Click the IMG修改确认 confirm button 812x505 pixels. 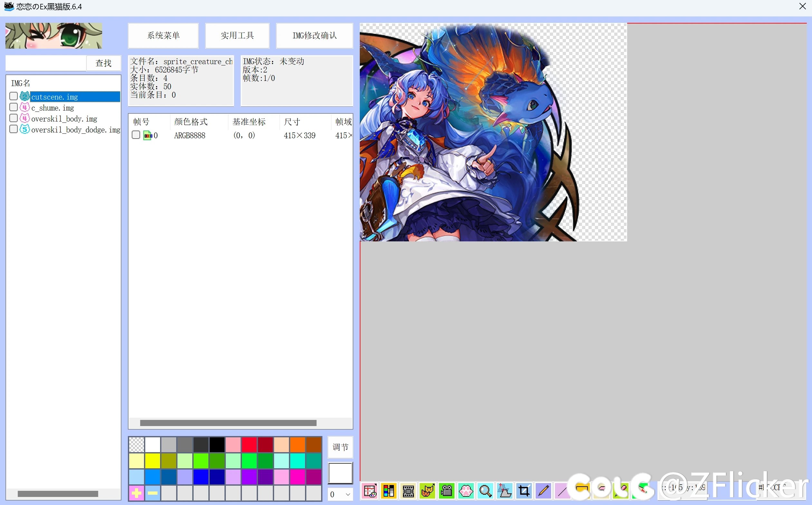pyautogui.click(x=314, y=35)
